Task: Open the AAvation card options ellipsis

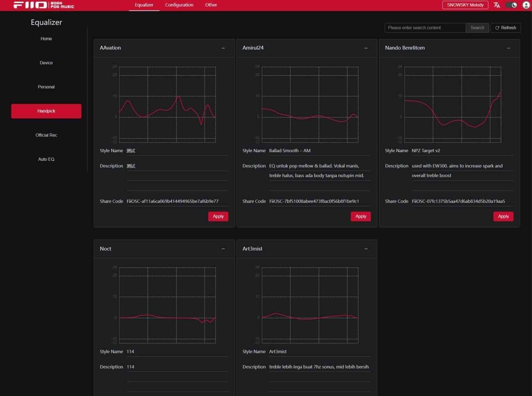Action: (223, 48)
